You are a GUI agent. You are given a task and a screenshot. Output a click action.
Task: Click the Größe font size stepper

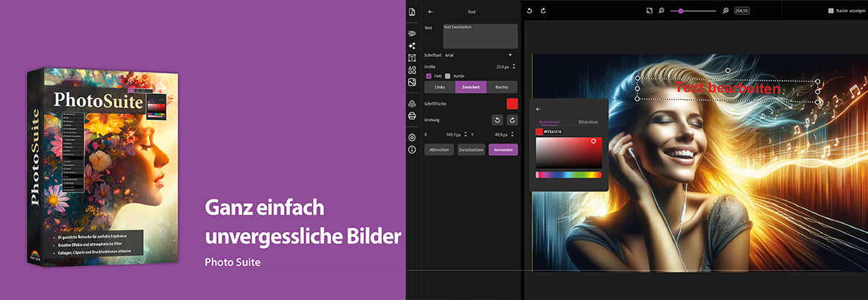point(514,66)
